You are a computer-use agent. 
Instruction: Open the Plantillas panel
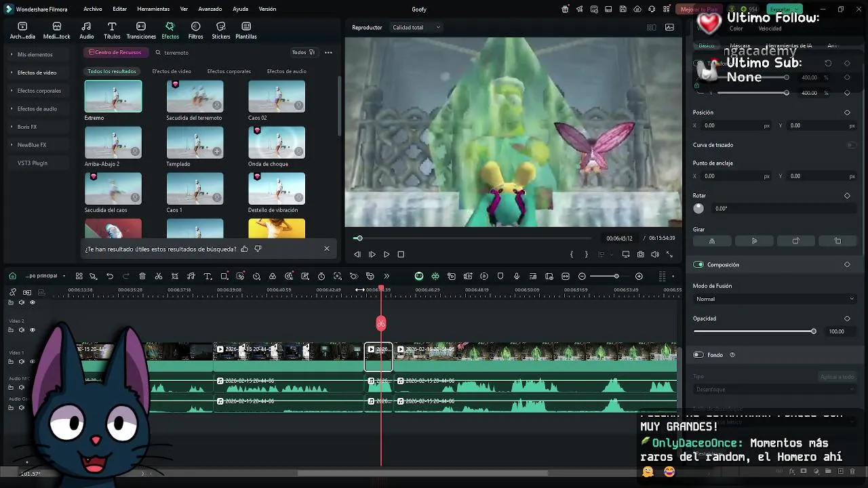point(246,30)
